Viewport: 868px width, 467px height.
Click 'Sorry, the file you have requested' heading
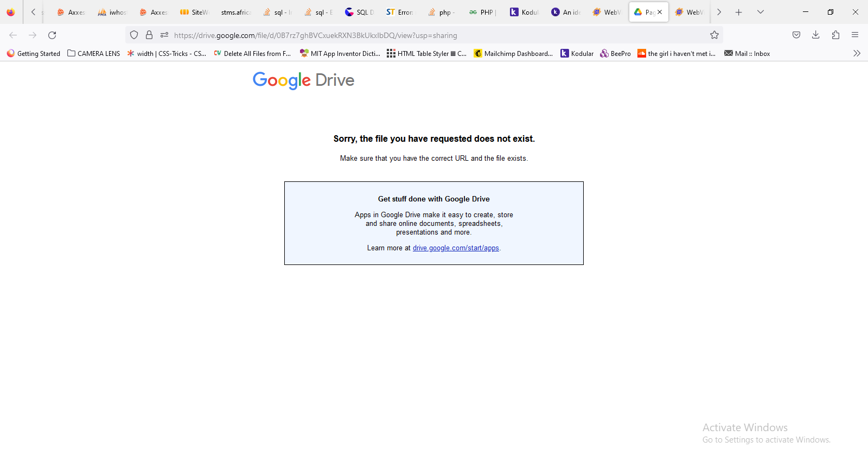(x=434, y=139)
